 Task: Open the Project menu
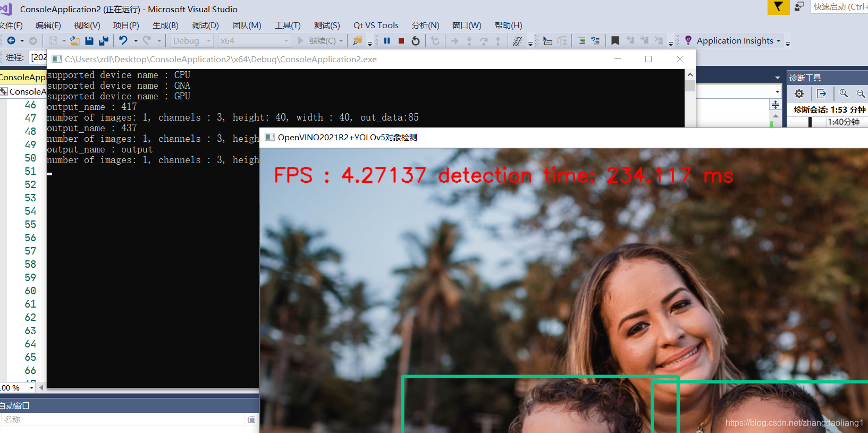[126, 25]
